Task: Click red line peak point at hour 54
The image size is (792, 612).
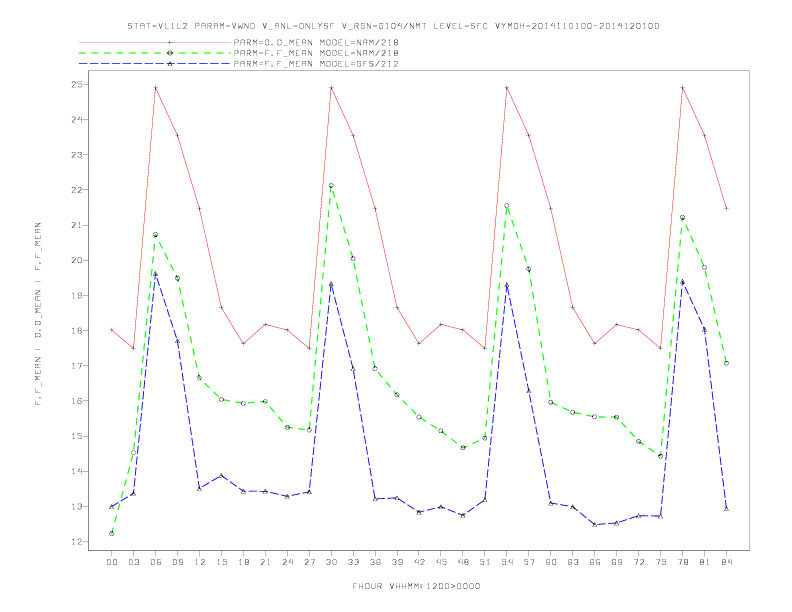Action: [x=507, y=88]
